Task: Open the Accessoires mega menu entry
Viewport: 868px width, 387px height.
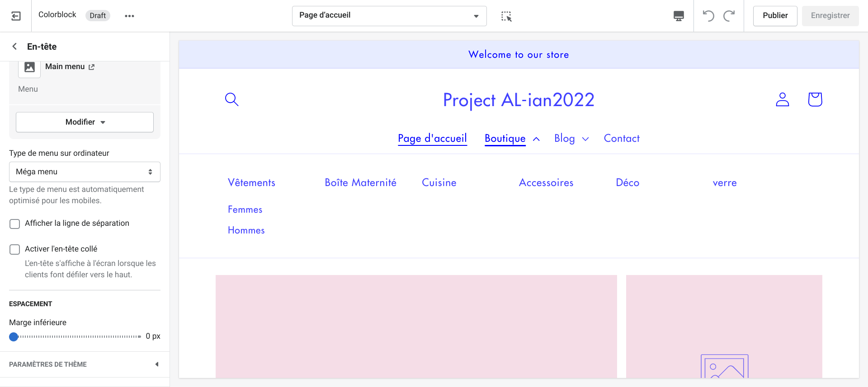Action: pyautogui.click(x=546, y=183)
